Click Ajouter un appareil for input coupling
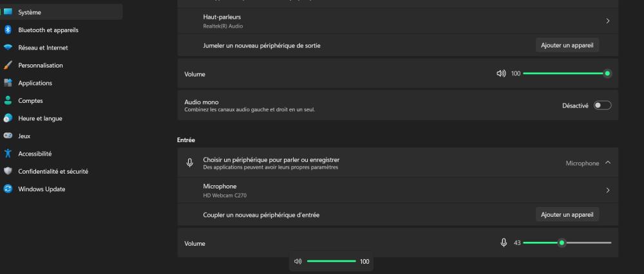This screenshot has height=274, width=644. click(x=567, y=214)
